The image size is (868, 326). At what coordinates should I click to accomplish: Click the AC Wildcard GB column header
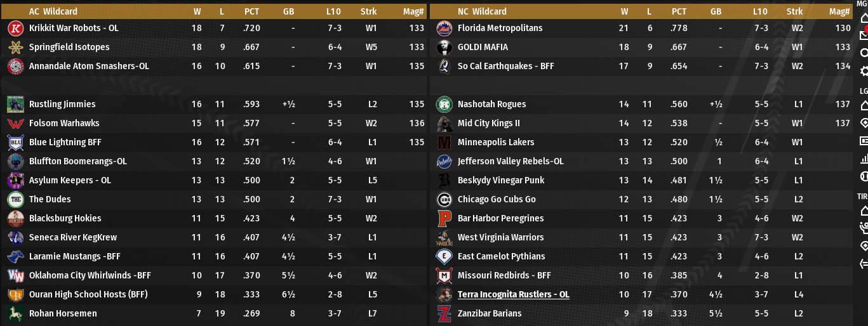coord(293,11)
